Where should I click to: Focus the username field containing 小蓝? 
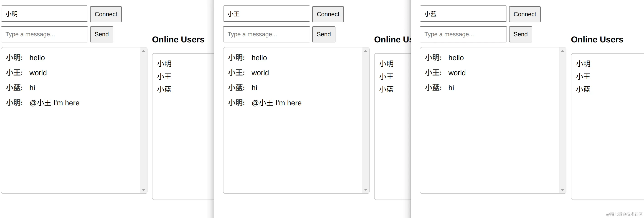tap(463, 14)
